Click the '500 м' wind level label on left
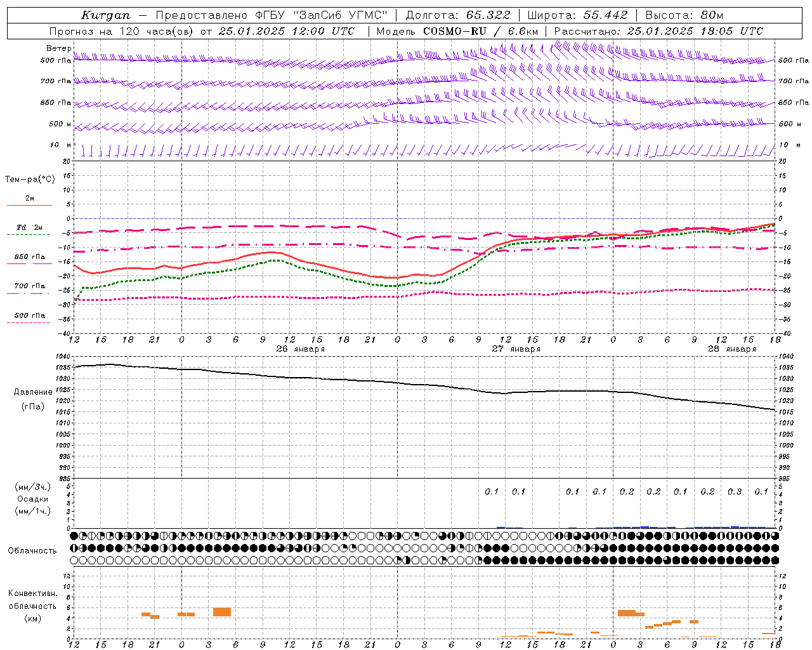 point(60,124)
